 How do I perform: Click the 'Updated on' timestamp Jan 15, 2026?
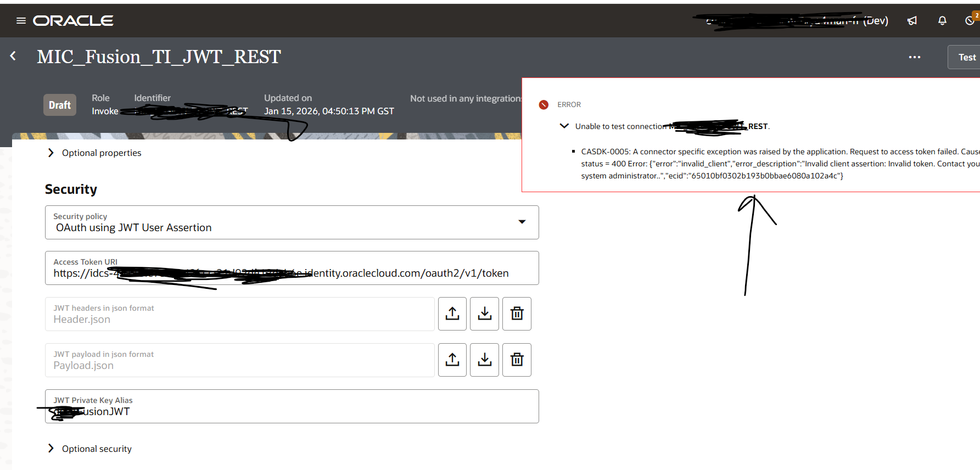(x=329, y=111)
